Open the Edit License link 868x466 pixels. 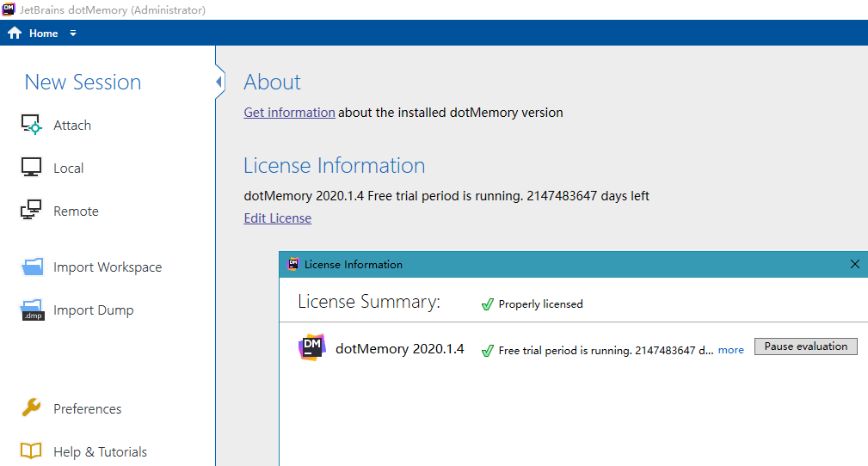pyautogui.click(x=277, y=218)
